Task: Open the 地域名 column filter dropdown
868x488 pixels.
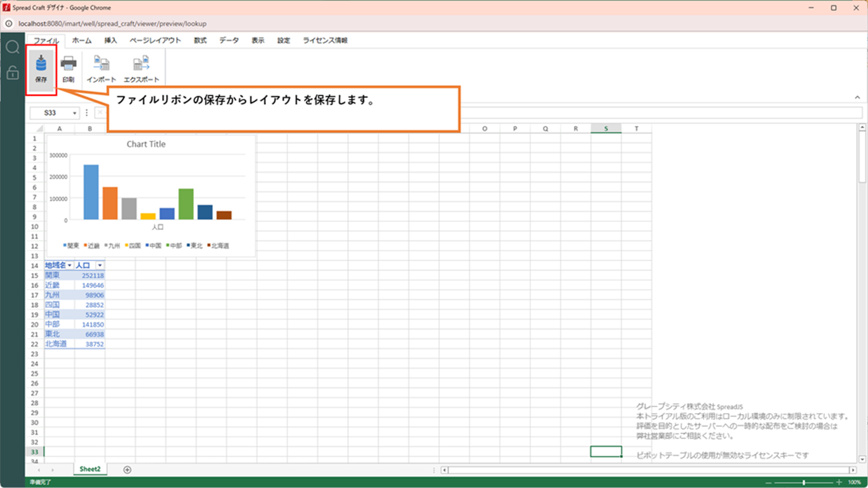Action: point(69,266)
